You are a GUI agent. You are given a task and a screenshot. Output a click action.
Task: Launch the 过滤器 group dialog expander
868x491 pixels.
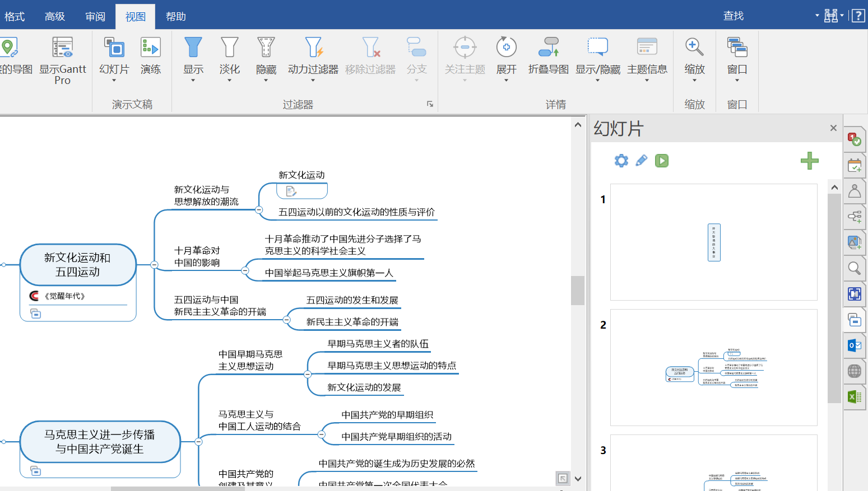[430, 104]
